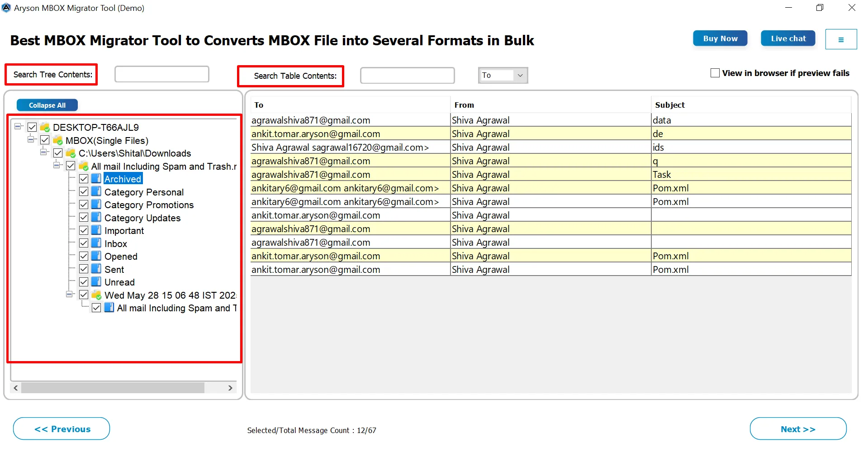Image resolution: width=868 pixels, height=457 pixels.
Task: Uncheck the Archived folder checkbox
Action: tap(84, 179)
